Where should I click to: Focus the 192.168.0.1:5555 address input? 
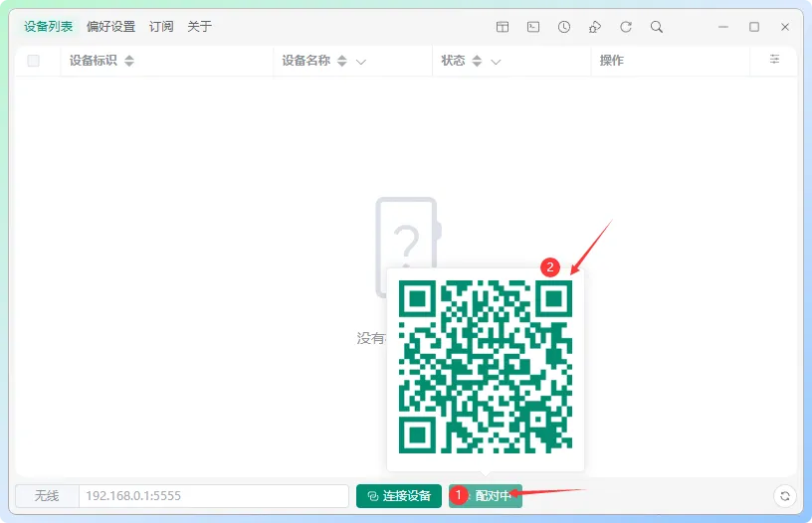pyautogui.click(x=213, y=496)
